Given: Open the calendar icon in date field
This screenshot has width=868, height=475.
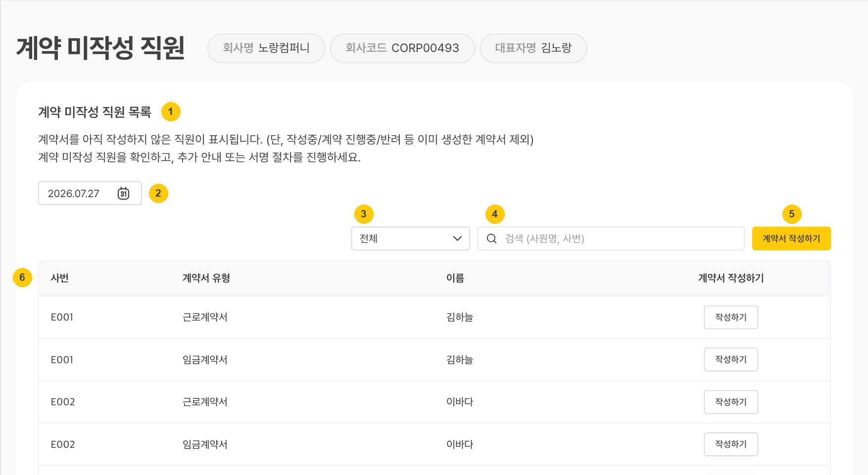Looking at the screenshot, I should tap(123, 193).
